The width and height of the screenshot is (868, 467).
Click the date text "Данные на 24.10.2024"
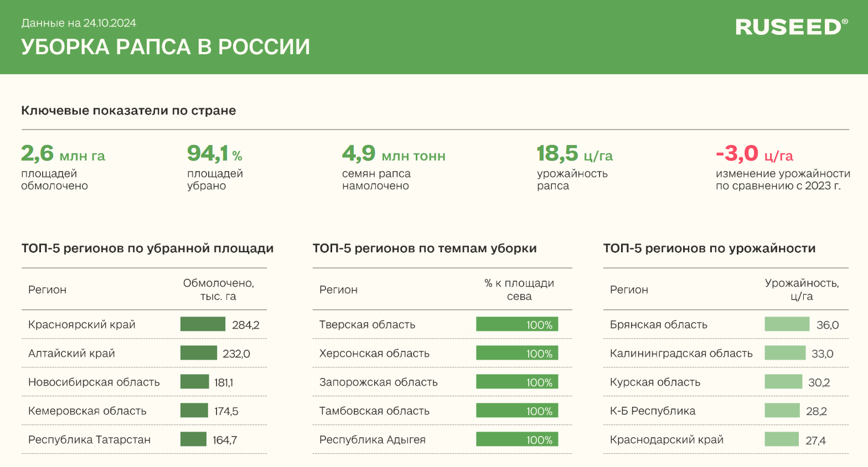pos(79,23)
